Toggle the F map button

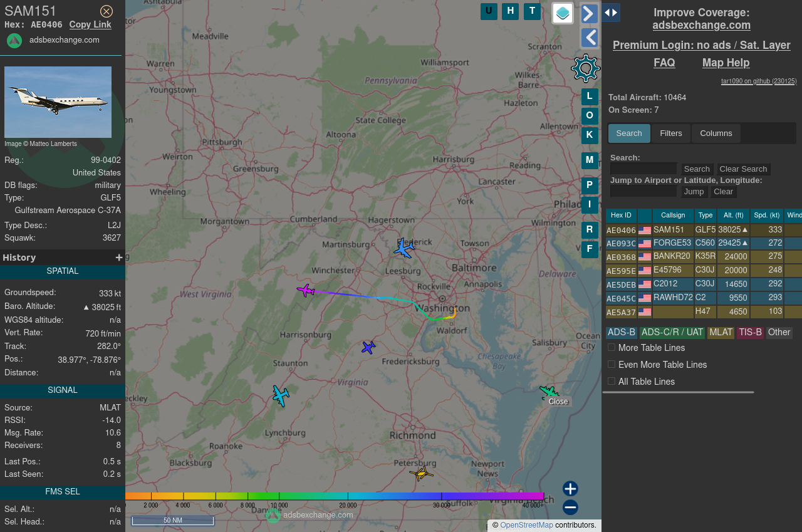pyautogui.click(x=590, y=249)
